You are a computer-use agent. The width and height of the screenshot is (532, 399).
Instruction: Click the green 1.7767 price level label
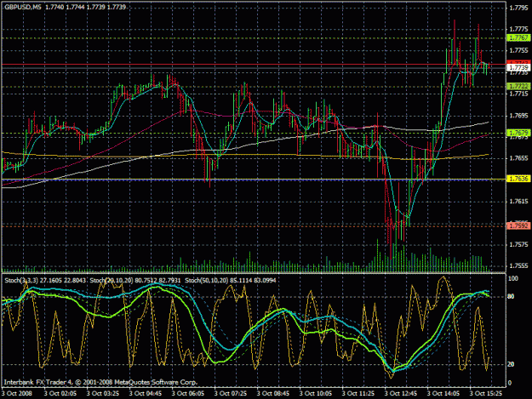click(518, 37)
